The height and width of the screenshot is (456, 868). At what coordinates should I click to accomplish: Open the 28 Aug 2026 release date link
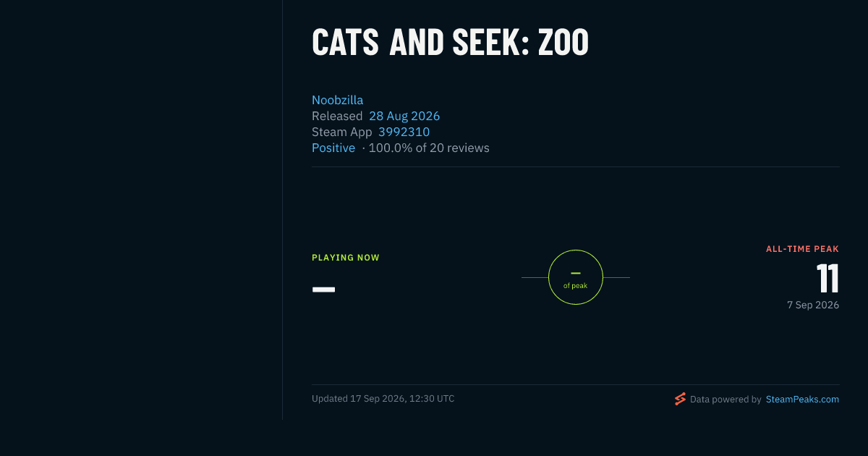pyautogui.click(x=404, y=116)
